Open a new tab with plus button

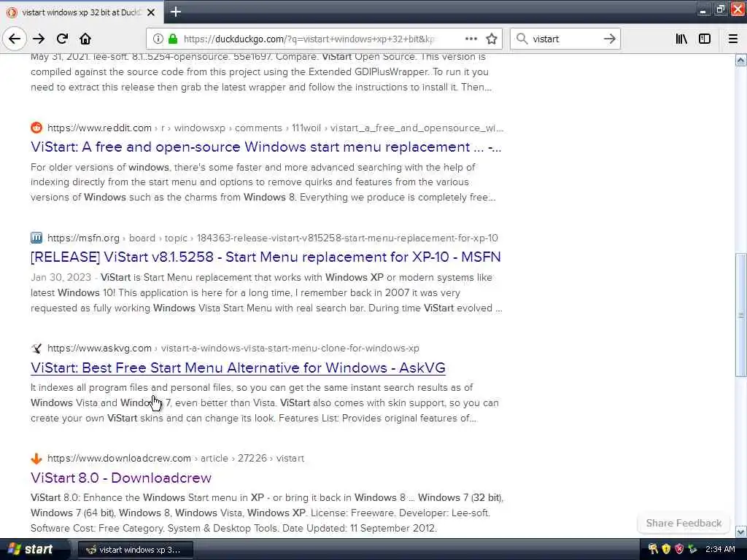click(175, 12)
